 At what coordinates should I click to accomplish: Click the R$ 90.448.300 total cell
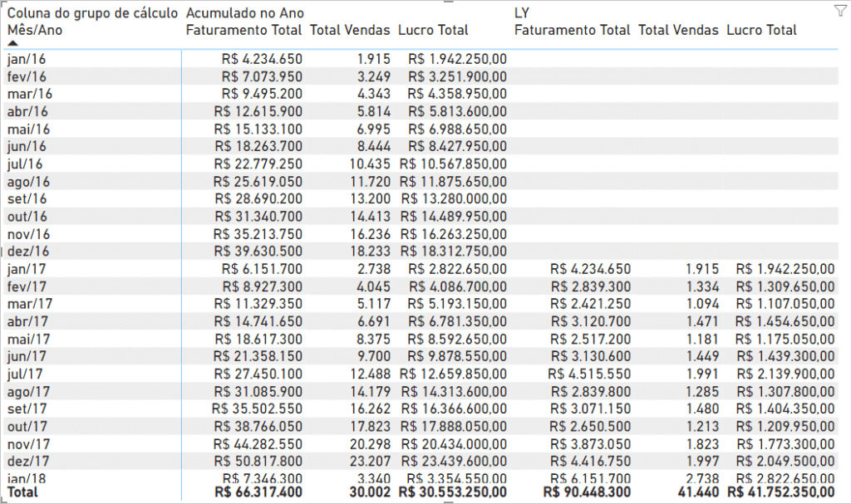pos(586,492)
